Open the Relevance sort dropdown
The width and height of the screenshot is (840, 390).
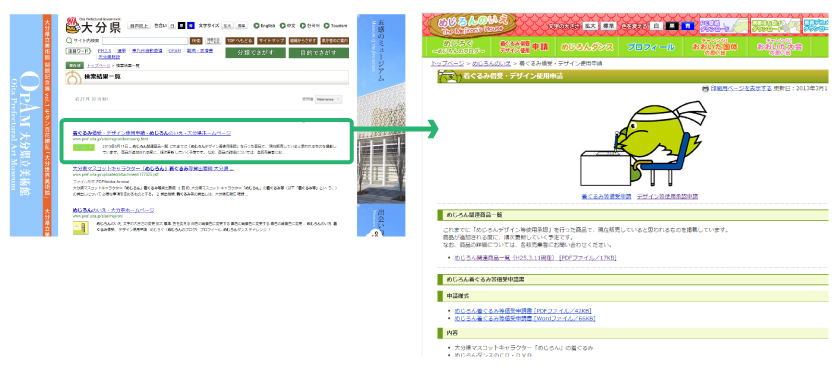point(328,99)
